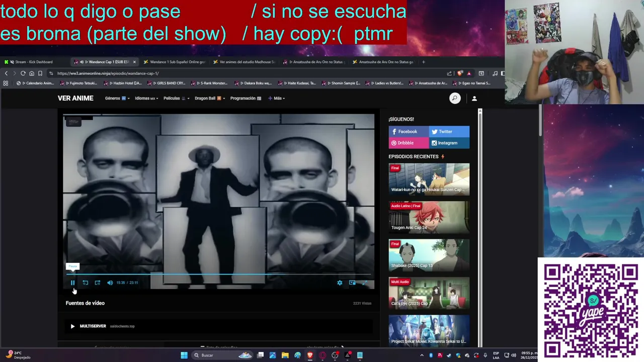Switch the video player to fullscreen

coord(365,283)
